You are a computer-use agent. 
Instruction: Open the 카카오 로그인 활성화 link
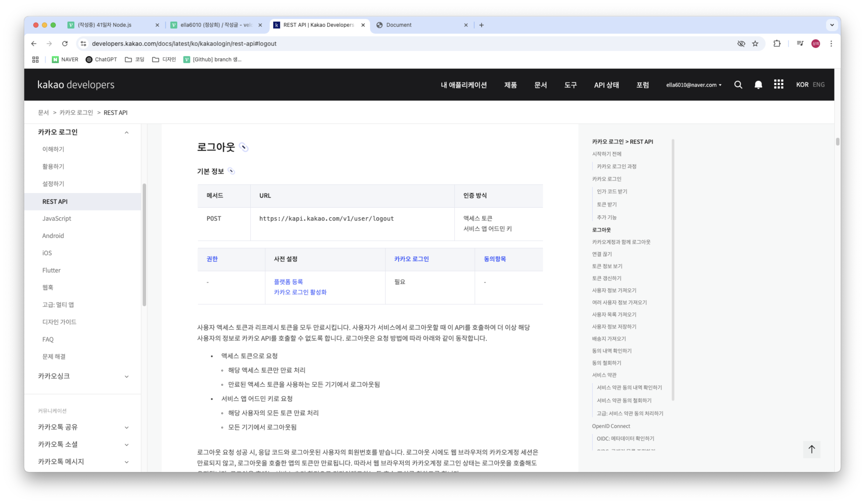[300, 292]
